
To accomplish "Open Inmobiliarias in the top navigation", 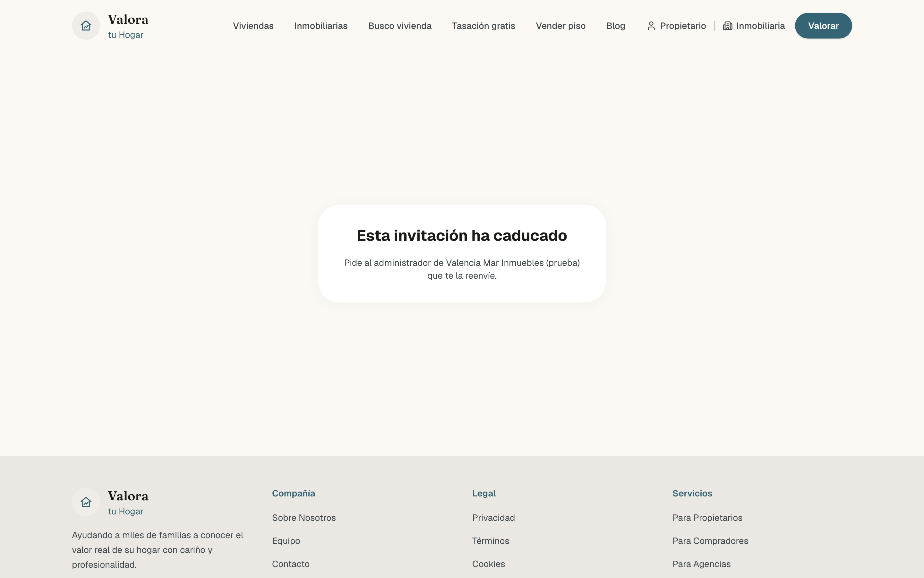I will click(x=321, y=26).
